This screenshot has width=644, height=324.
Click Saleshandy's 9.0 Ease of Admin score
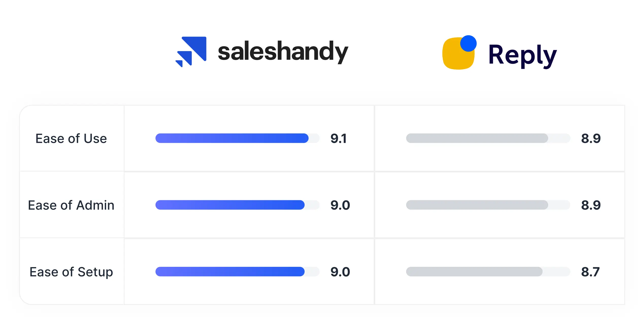point(340,205)
